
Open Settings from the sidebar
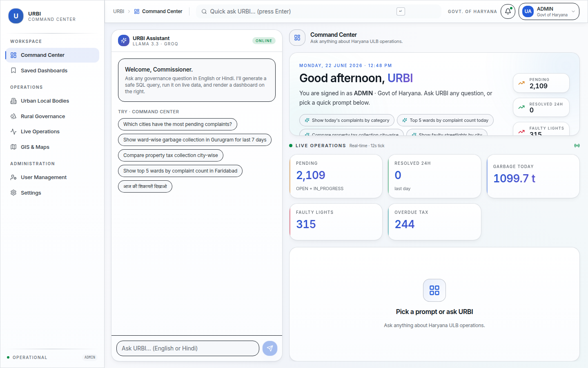(x=52, y=193)
